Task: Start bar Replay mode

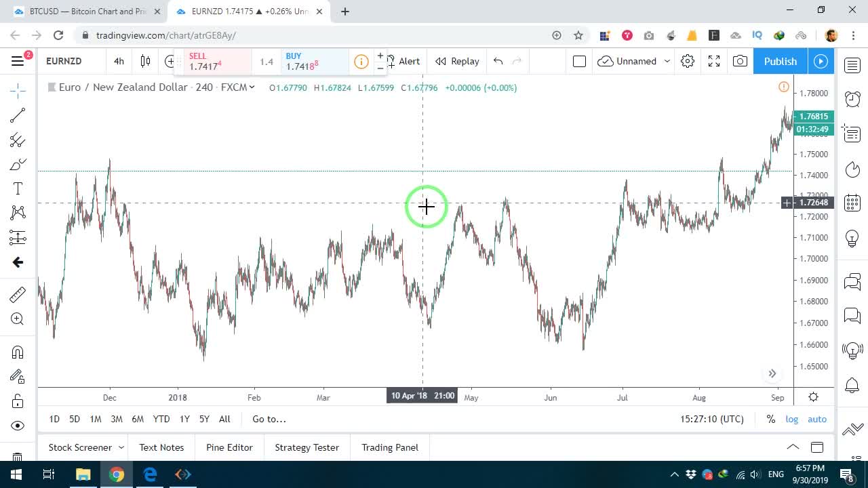Action: pyautogui.click(x=458, y=61)
